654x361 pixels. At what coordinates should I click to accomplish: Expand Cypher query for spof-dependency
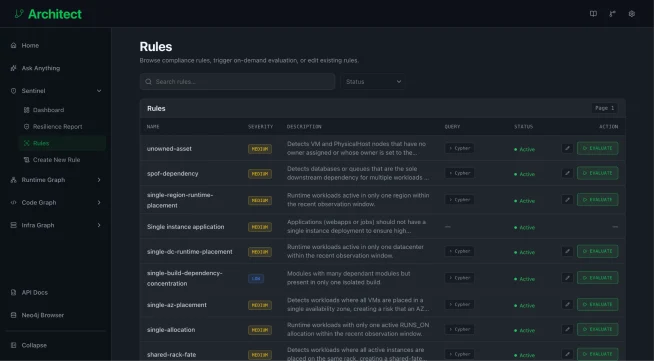coord(459,173)
